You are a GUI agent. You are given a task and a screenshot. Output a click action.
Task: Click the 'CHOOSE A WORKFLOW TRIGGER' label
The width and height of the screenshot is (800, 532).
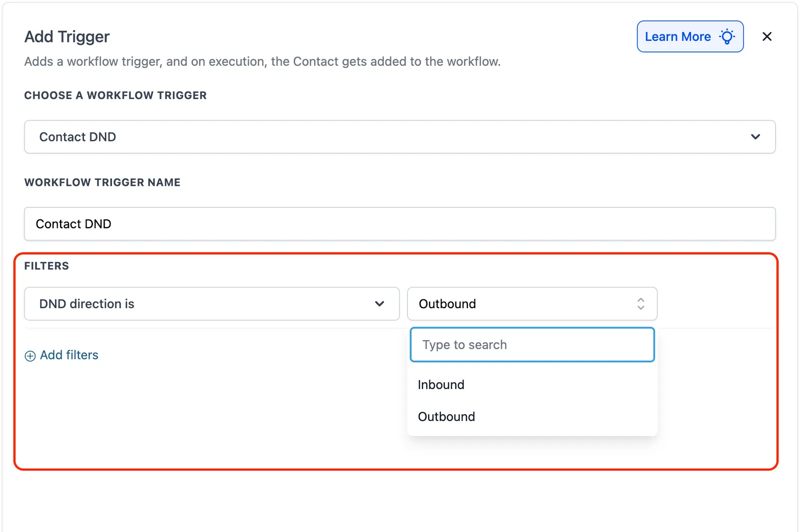115,95
